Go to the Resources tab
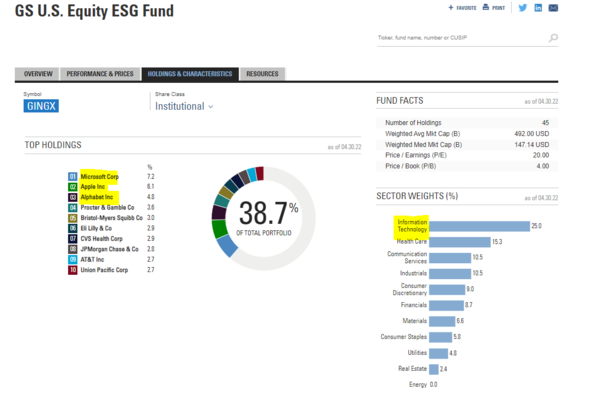 click(x=262, y=74)
